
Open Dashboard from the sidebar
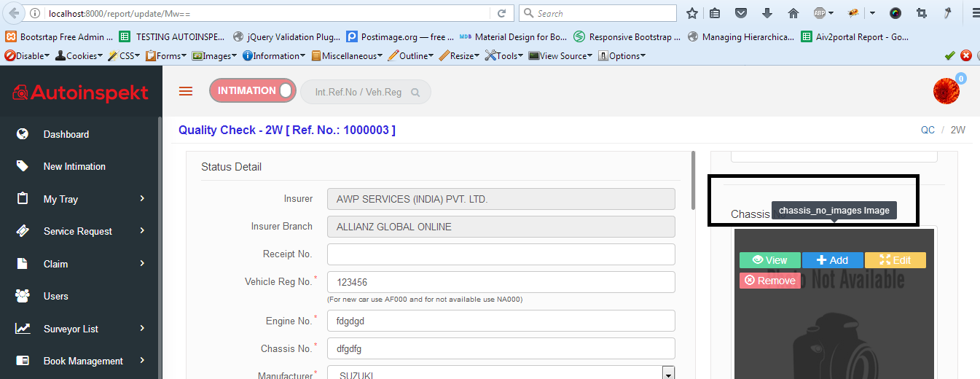[66, 134]
